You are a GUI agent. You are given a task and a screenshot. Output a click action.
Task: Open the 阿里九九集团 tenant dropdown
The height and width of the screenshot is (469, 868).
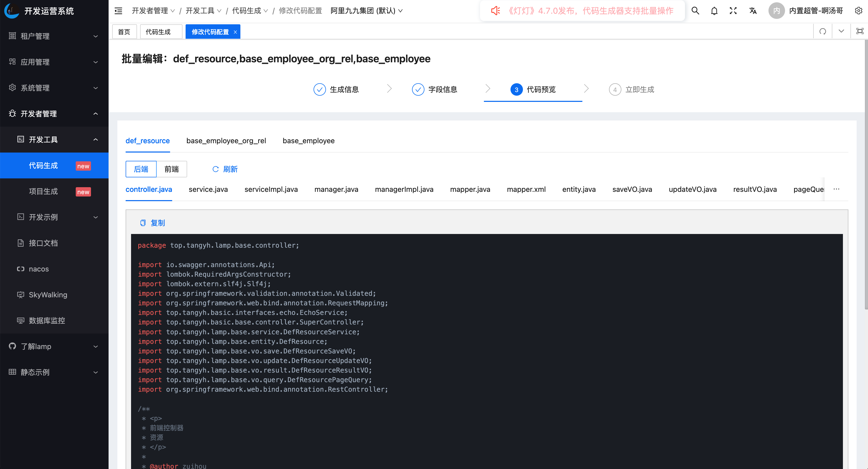[x=366, y=11]
